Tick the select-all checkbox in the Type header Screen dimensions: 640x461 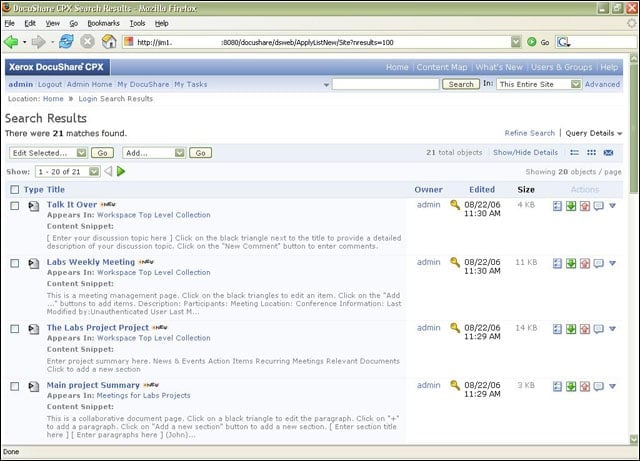click(x=15, y=189)
